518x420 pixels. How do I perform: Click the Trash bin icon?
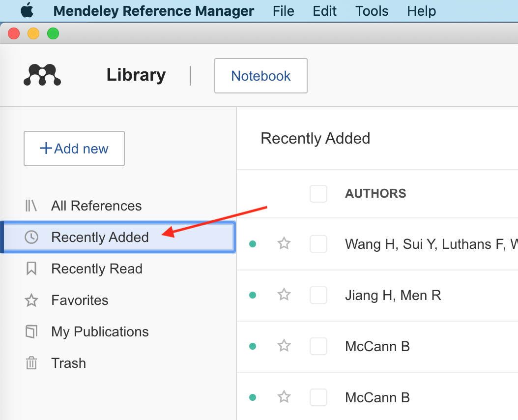(31, 363)
